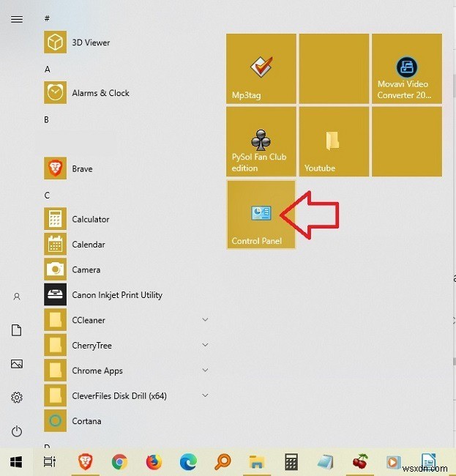Click the 'Calendar' text label
Screen dimensions: 456x476
(89, 245)
